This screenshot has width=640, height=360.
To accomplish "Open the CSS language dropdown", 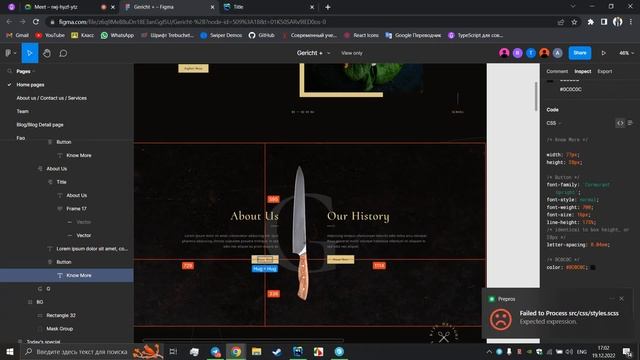I will pos(554,123).
